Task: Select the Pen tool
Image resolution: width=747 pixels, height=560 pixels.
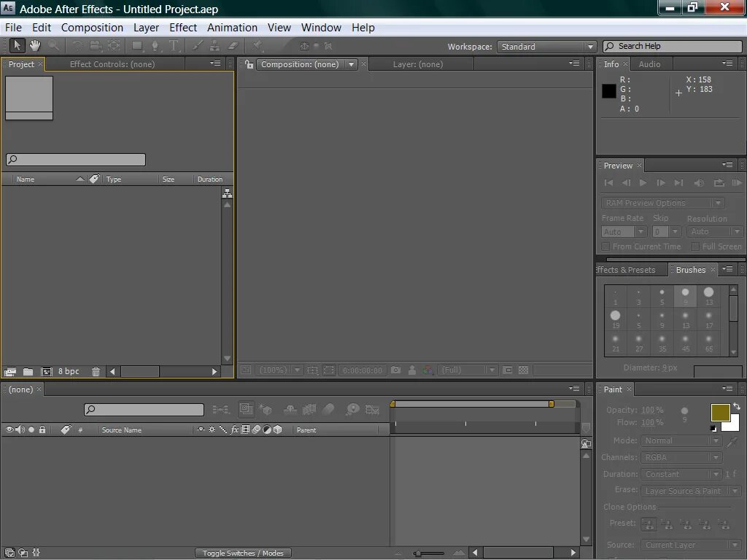Action: pos(155,46)
